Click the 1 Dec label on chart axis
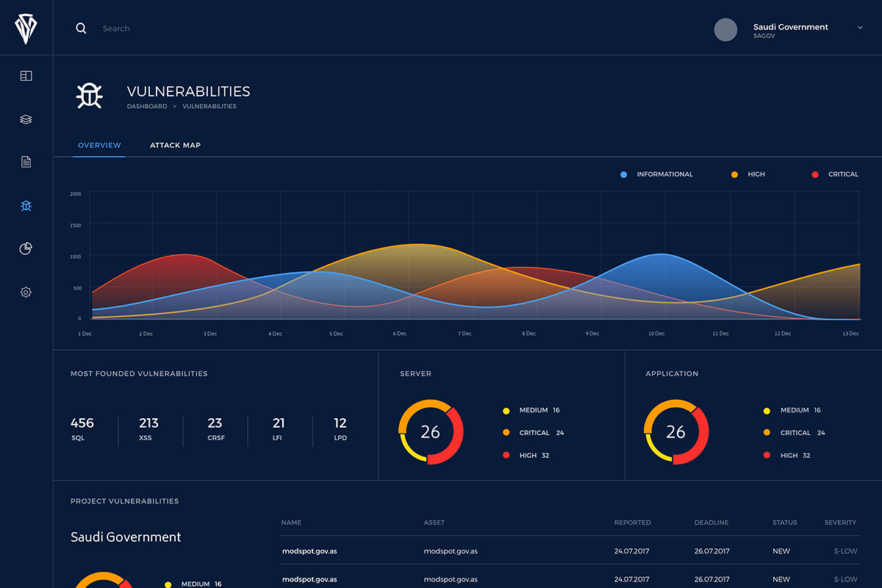This screenshot has height=588, width=882. 85,334
